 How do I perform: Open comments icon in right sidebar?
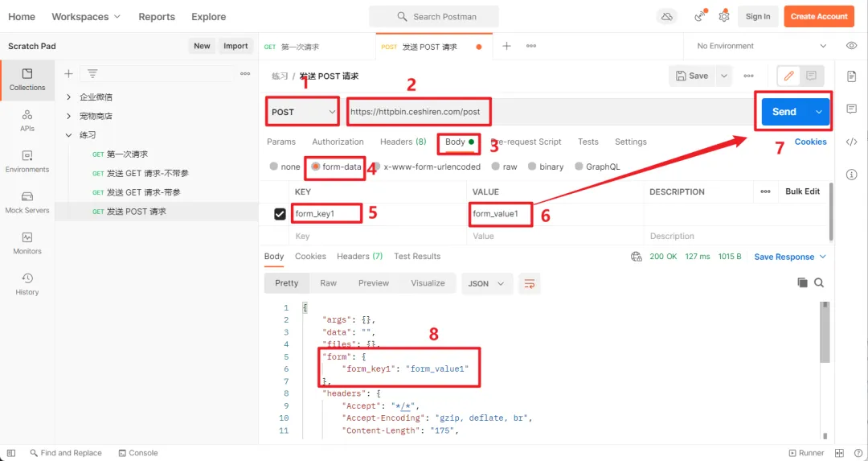851,109
